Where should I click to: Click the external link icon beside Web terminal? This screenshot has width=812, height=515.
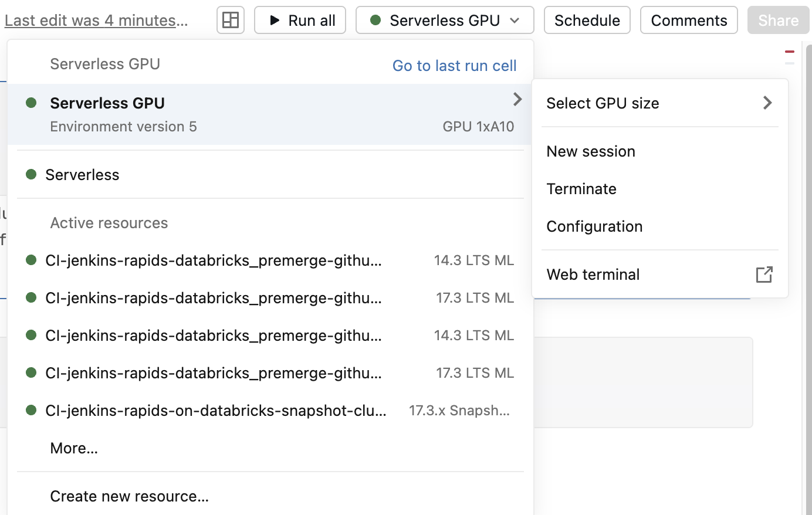tap(764, 275)
